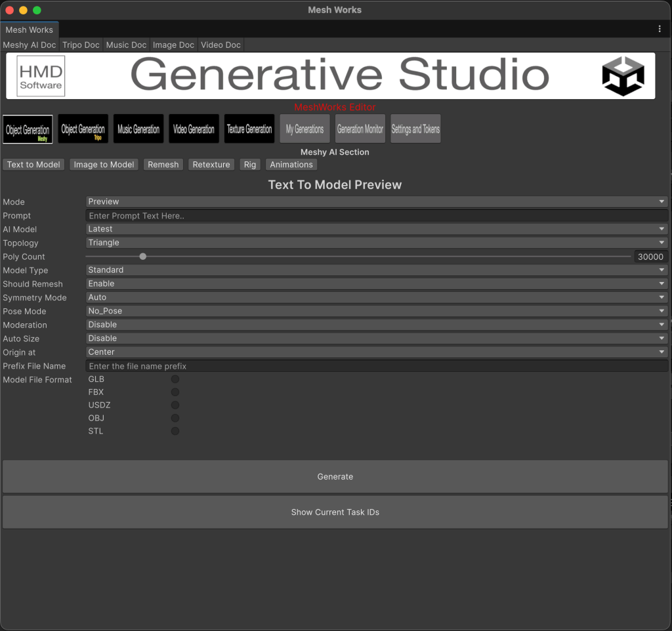Open the Generation Monitor section
Image resolution: width=672 pixels, height=631 pixels.
(x=360, y=129)
